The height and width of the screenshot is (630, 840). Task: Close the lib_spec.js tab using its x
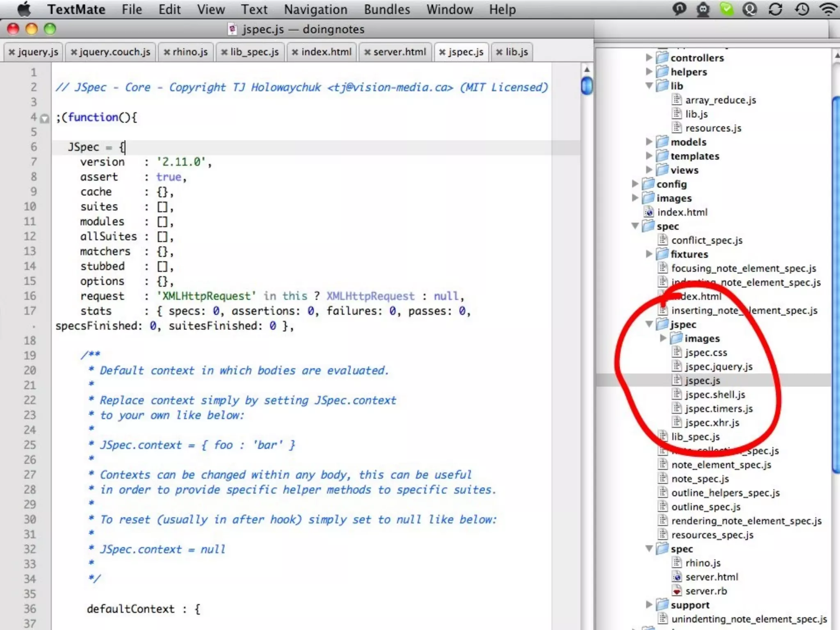[224, 52]
